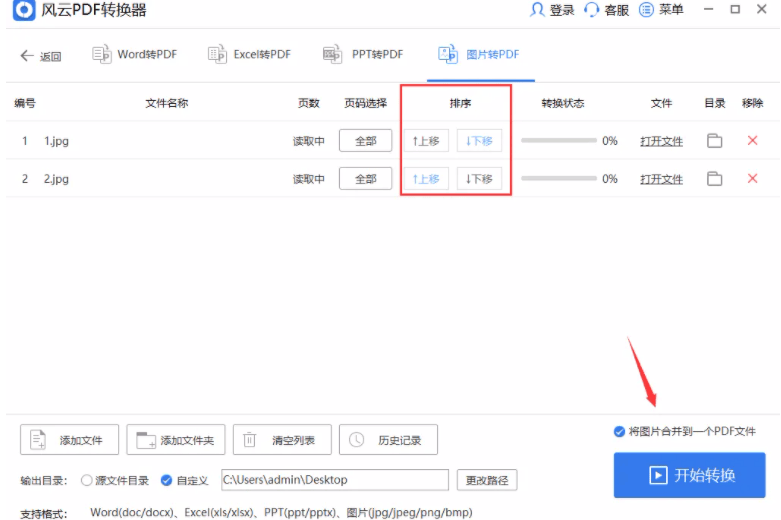The height and width of the screenshot is (520, 781).
Task: Select file name 2.jpg
Action: [x=56, y=179]
